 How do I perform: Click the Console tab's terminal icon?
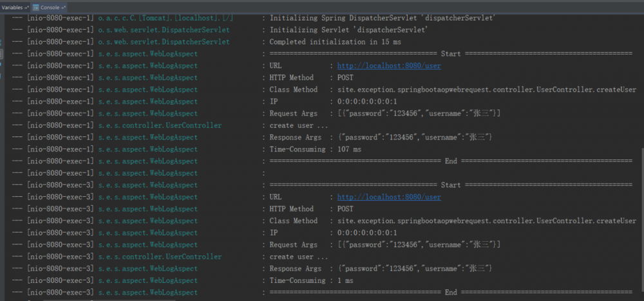(35, 6)
